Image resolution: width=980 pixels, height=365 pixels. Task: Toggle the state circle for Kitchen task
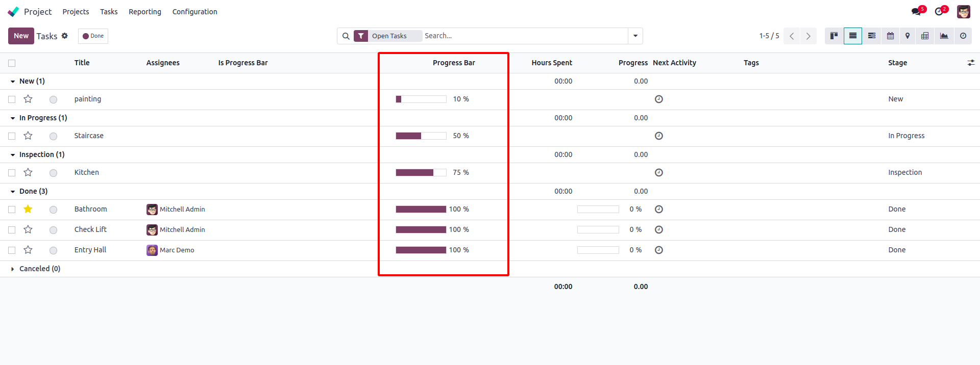(x=53, y=173)
